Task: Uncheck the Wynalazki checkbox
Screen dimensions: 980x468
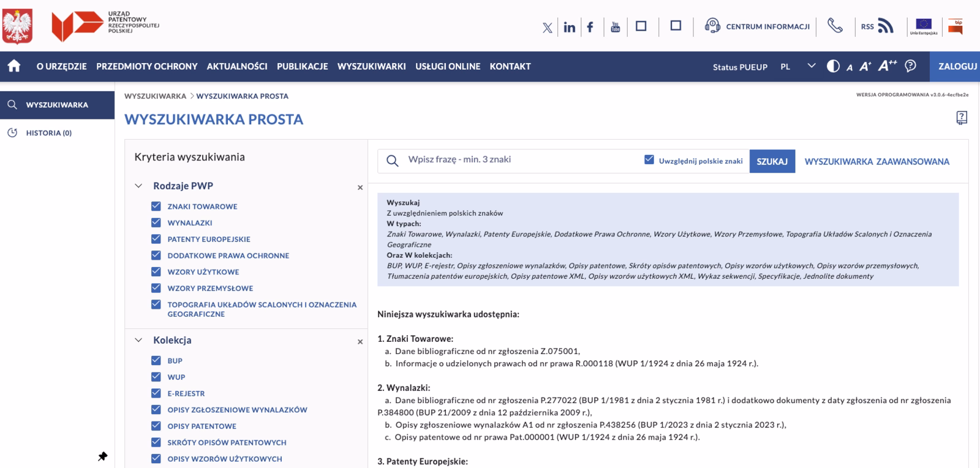Action: coord(156,223)
